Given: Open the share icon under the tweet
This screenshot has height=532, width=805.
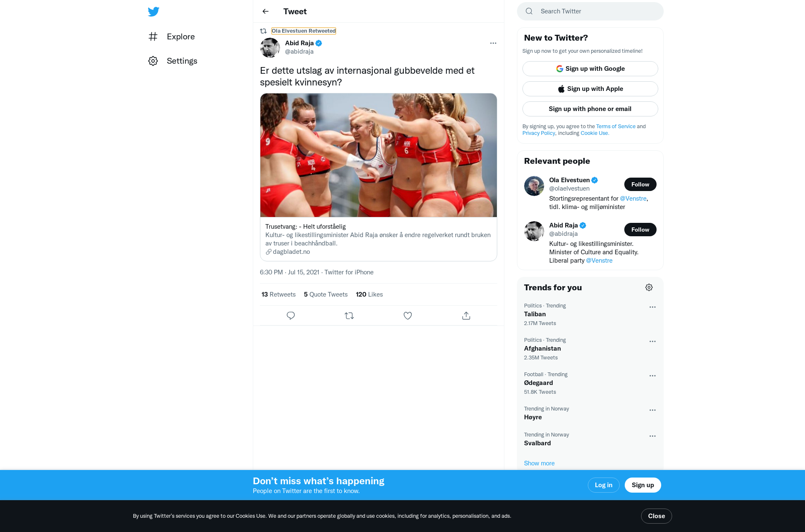Looking at the screenshot, I should click(466, 315).
